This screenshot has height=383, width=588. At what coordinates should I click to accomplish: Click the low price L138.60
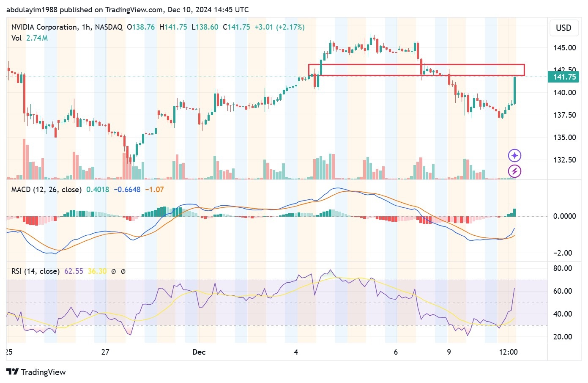coord(205,27)
